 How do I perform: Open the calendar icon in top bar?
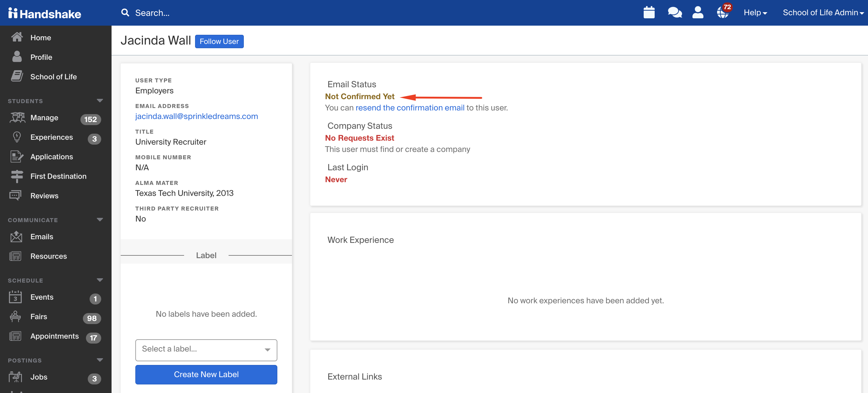pyautogui.click(x=649, y=13)
